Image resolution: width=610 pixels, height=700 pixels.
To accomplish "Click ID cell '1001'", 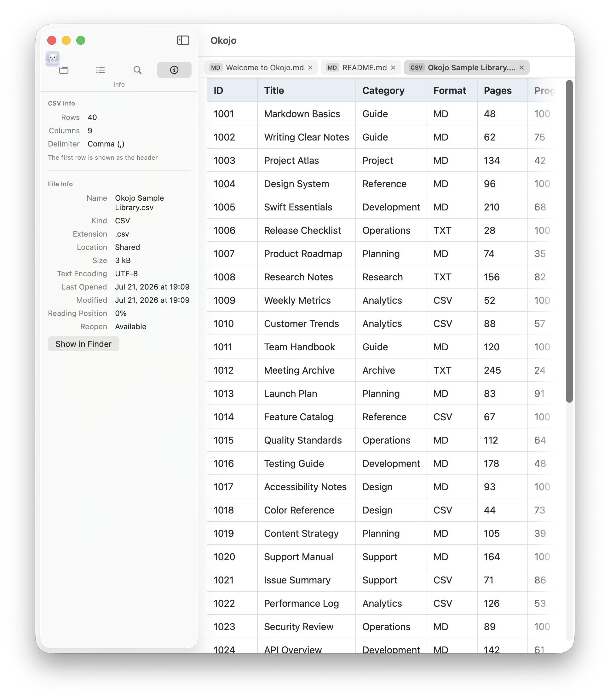I will [x=232, y=114].
